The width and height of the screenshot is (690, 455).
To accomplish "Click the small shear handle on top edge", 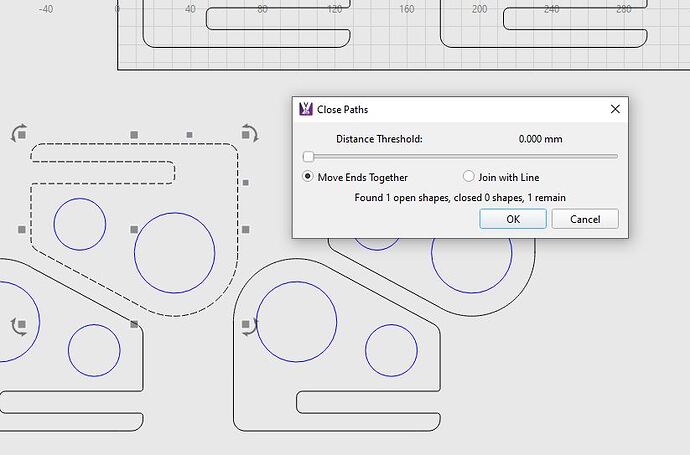I will click(189, 135).
